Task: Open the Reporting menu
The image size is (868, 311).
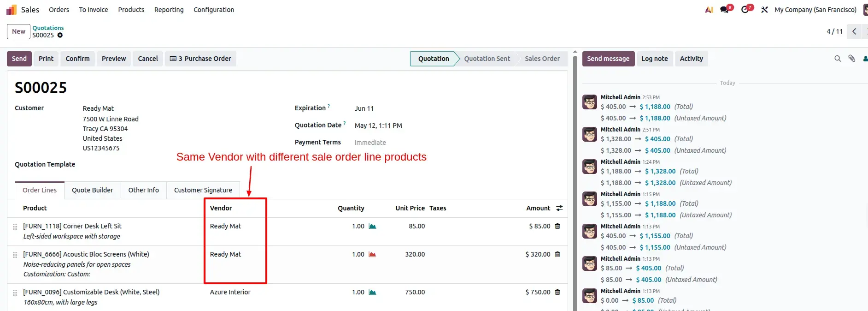Action: point(169,10)
